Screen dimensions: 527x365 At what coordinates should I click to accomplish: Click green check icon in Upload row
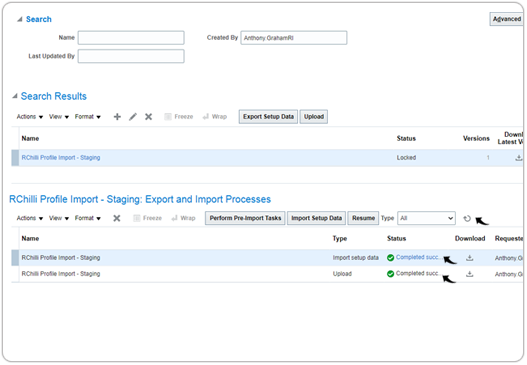[390, 274]
